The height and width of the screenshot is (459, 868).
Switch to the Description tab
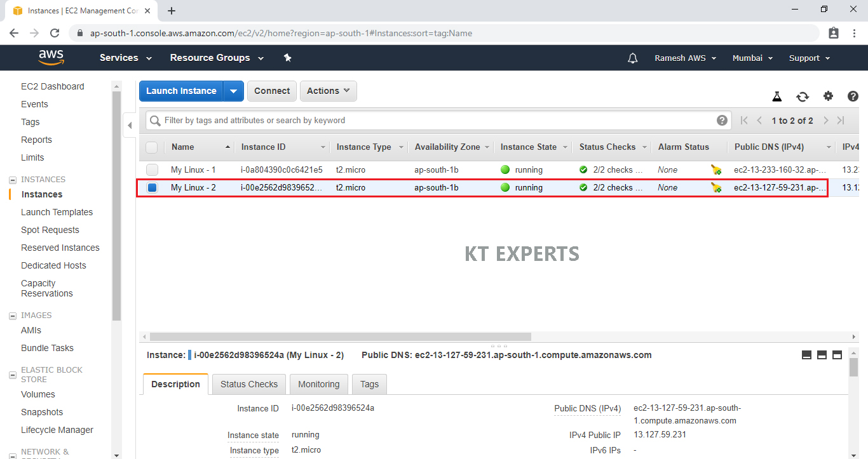point(175,384)
